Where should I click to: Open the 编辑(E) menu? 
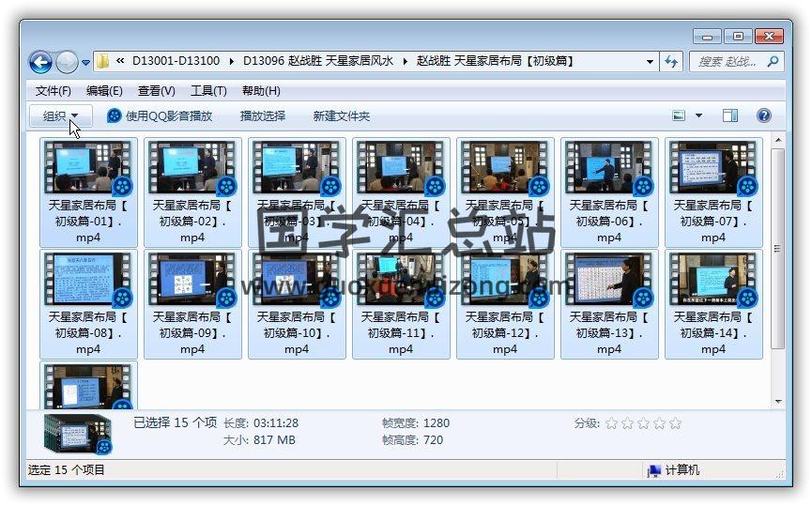coord(104,91)
